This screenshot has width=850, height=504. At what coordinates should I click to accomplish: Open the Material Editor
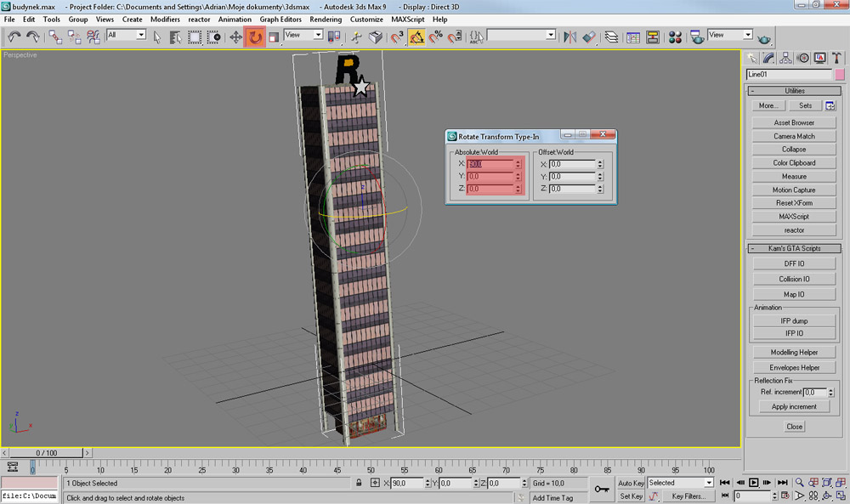(676, 37)
